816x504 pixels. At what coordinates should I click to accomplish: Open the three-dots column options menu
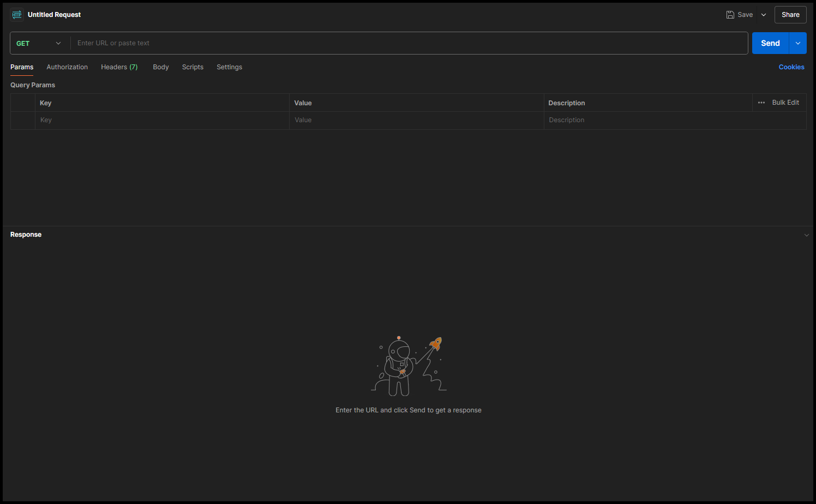(x=761, y=103)
